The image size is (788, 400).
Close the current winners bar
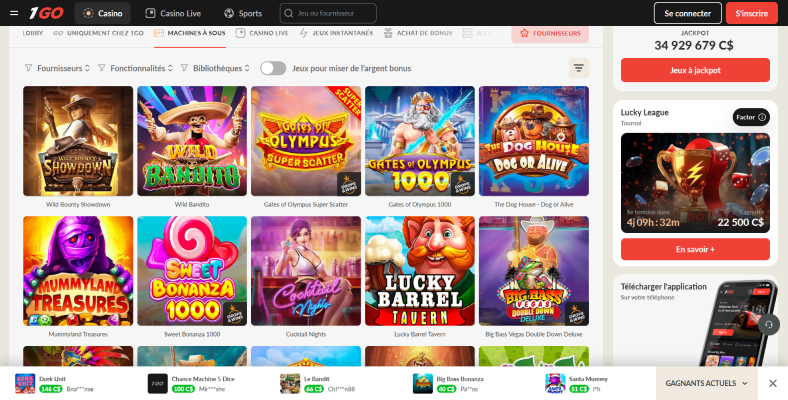(772, 383)
